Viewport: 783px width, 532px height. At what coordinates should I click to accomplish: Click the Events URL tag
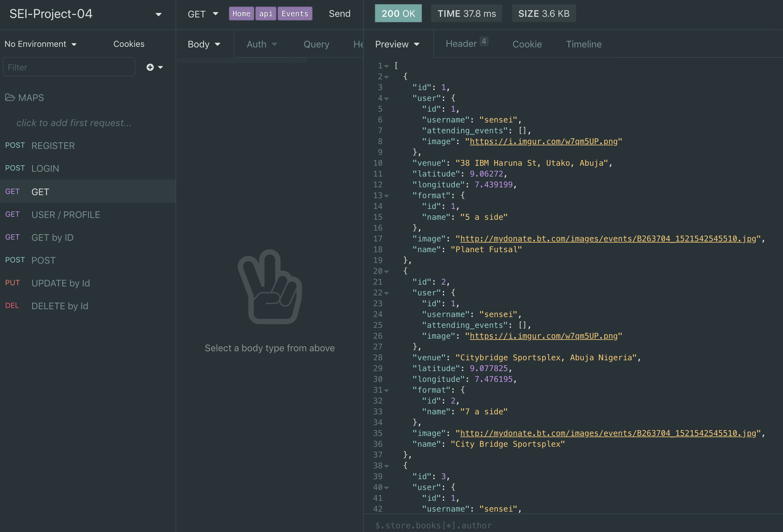pyautogui.click(x=295, y=14)
